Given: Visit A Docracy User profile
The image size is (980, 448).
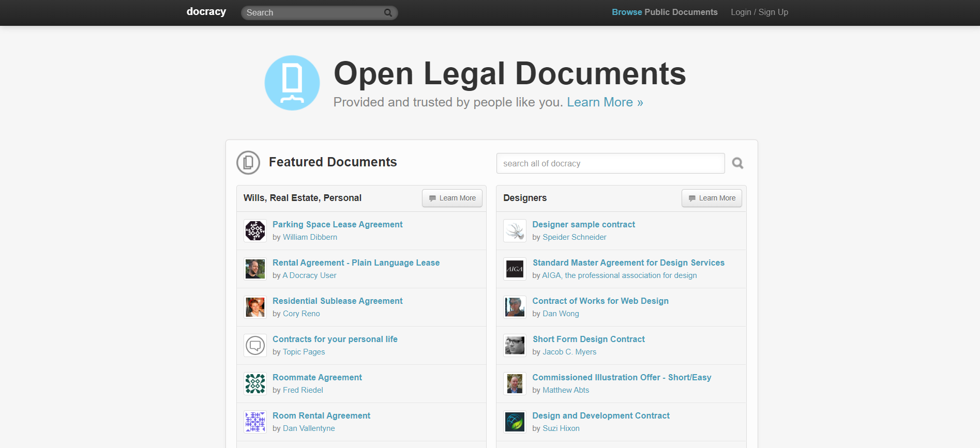Looking at the screenshot, I should [x=309, y=275].
